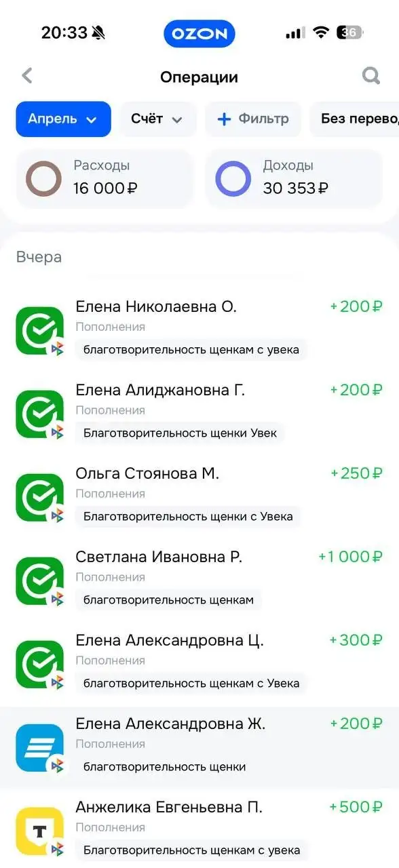The image size is (399, 868).
Task: Expand the Счёт account selector
Action: pos(157,119)
